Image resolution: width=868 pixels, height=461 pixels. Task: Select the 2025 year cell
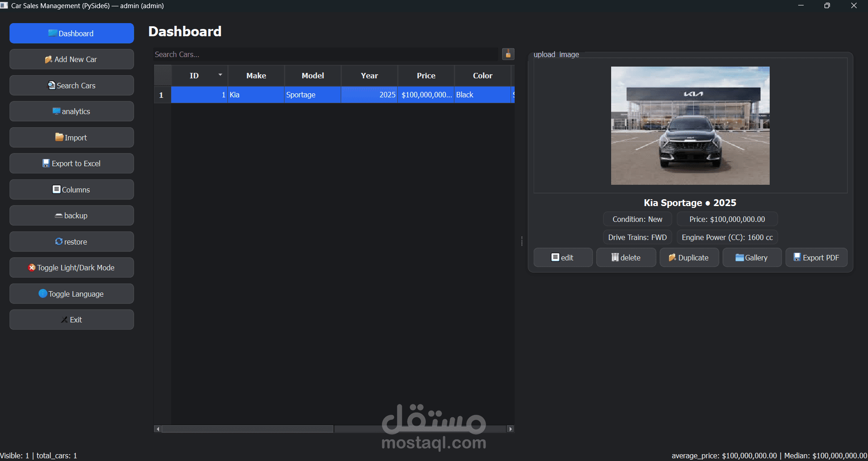pos(369,95)
